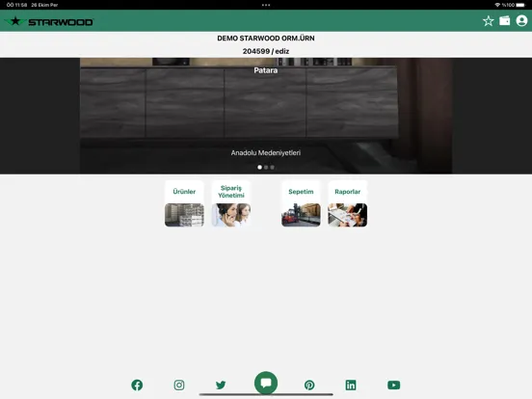Tap the Patara cabinet banner image

[x=266, y=116]
